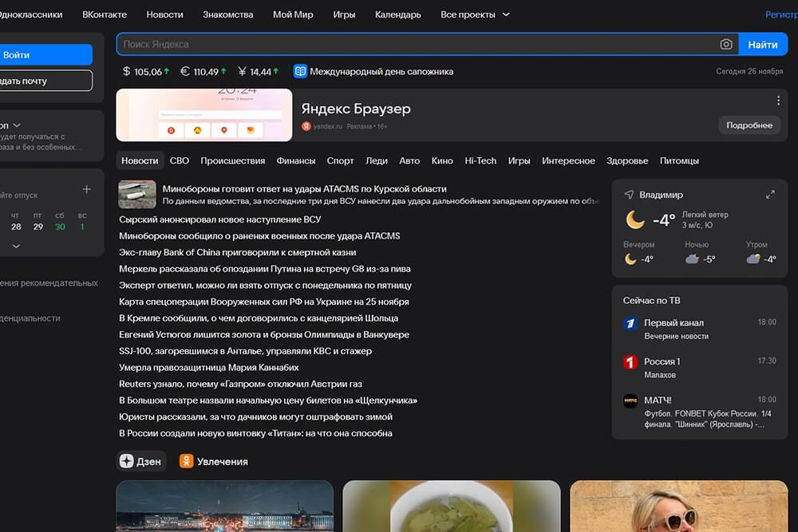The height and width of the screenshot is (532, 798).
Task: Click the morning cloudy weather icon
Action: click(x=753, y=259)
